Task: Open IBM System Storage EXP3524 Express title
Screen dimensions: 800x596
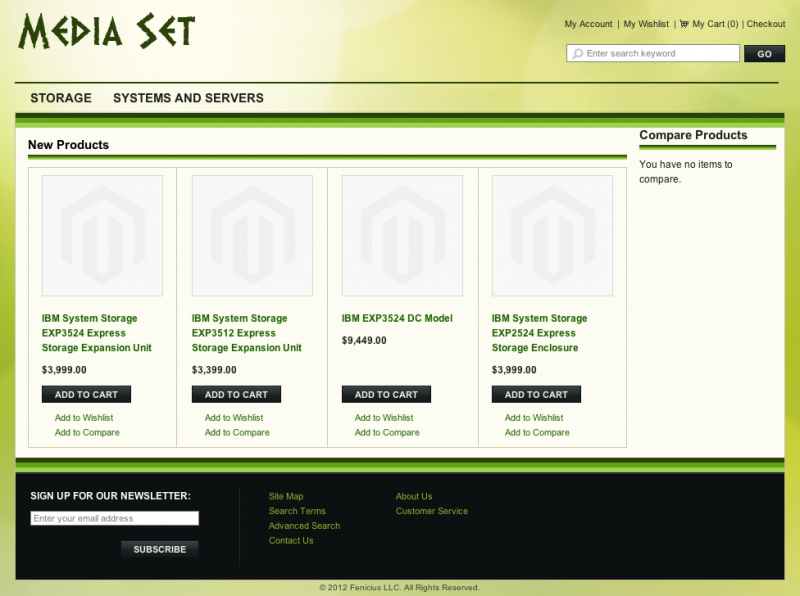Action: (x=97, y=333)
